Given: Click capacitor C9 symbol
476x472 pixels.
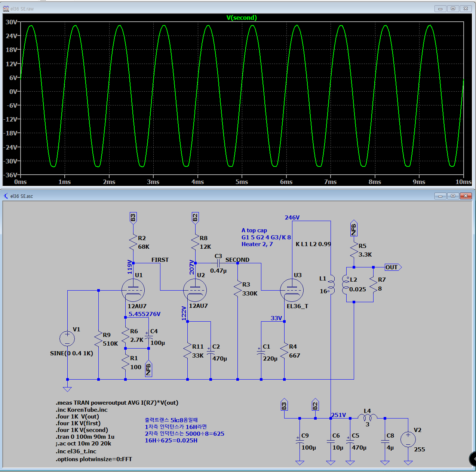Looking at the screenshot, I should click(x=300, y=440).
